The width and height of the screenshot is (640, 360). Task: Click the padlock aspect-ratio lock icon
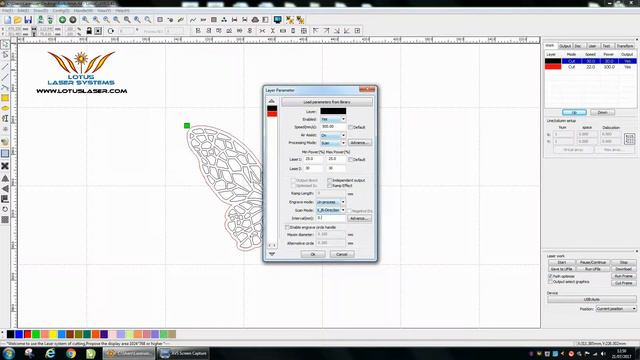pyautogui.click(x=89, y=31)
